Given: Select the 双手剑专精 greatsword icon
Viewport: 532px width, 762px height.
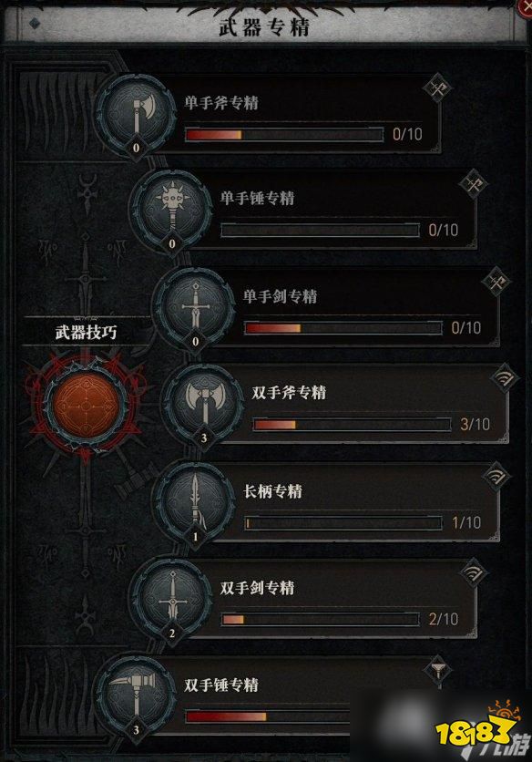Looking at the screenshot, I should pyautogui.click(x=172, y=600).
